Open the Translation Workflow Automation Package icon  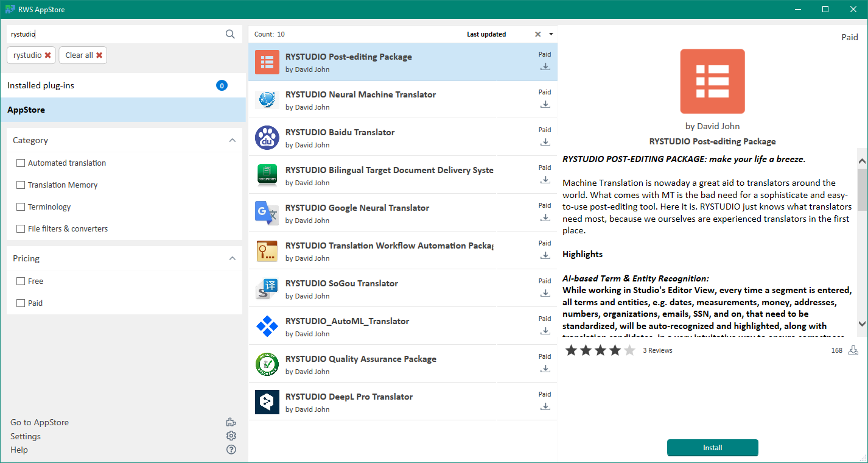tap(267, 251)
